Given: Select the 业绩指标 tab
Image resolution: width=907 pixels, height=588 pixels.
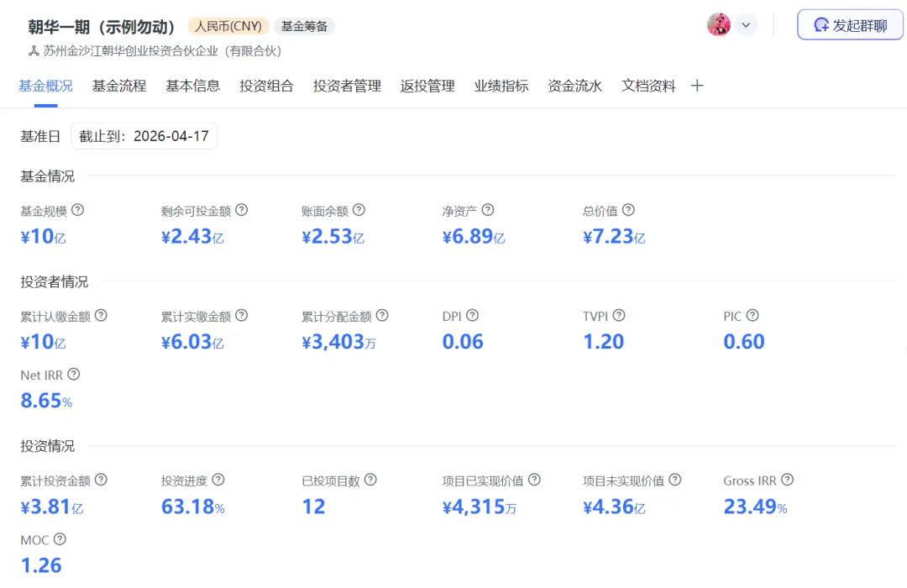Looking at the screenshot, I should click(501, 85).
